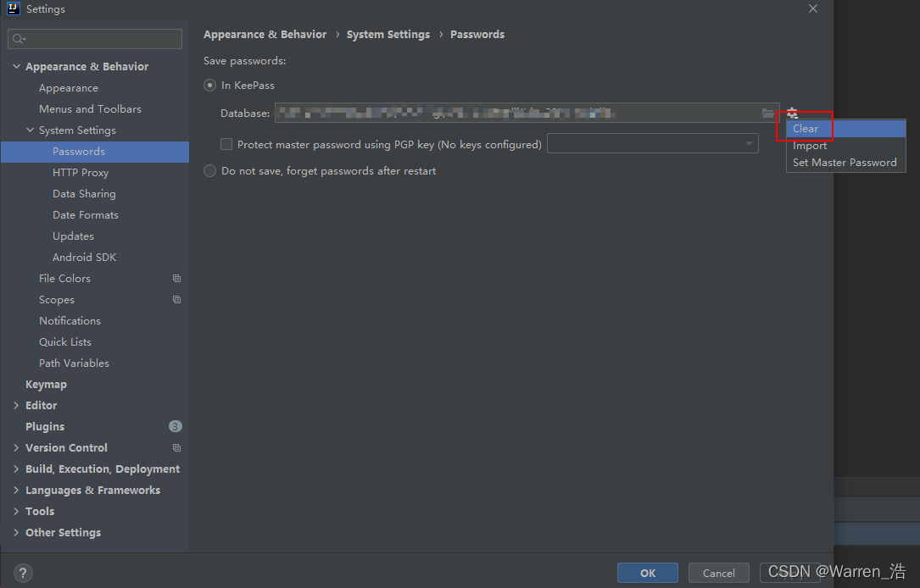Image resolution: width=920 pixels, height=588 pixels.
Task: Select the Editor tree row label
Action: pos(41,405)
